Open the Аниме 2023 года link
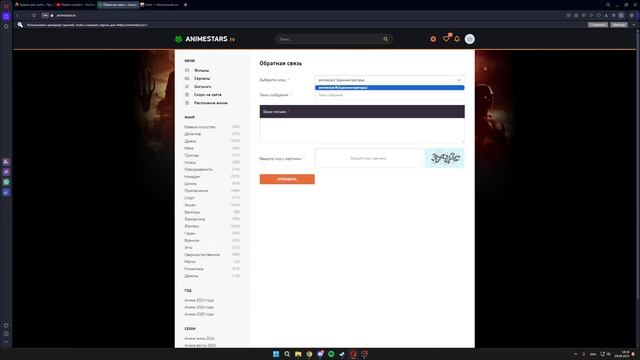 [199, 300]
